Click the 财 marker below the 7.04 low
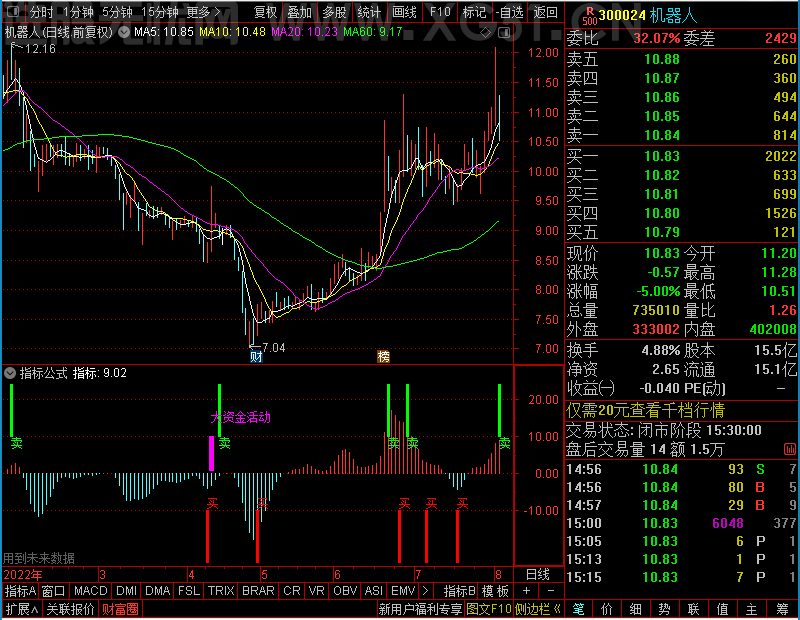This screenshot has height=620, width=800. [x=256, y=357]
